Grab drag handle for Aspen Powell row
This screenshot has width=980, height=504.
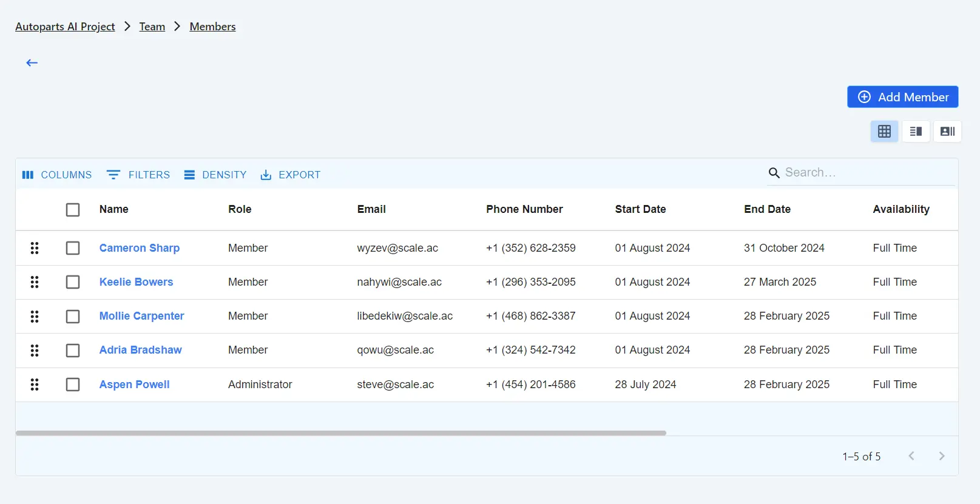pyautogui.click(x=35, y=385)
